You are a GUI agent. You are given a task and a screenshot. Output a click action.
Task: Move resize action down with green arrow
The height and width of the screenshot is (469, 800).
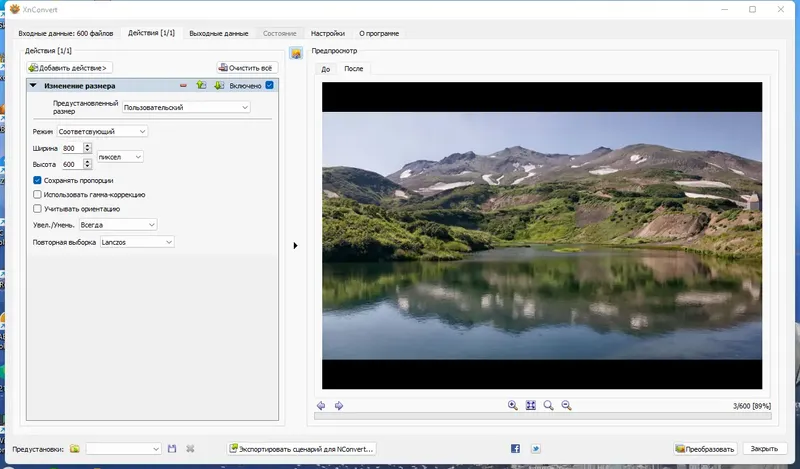point(219,85)
